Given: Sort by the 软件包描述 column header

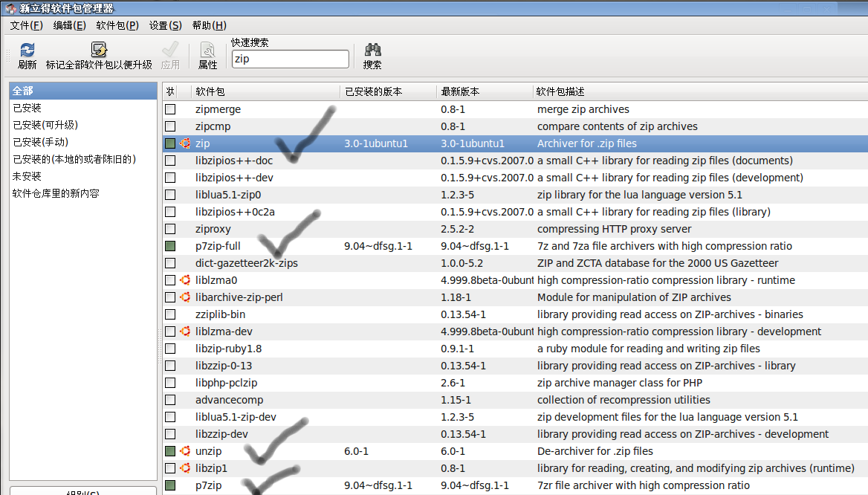Looking at the screenshot, I should 700,91.
